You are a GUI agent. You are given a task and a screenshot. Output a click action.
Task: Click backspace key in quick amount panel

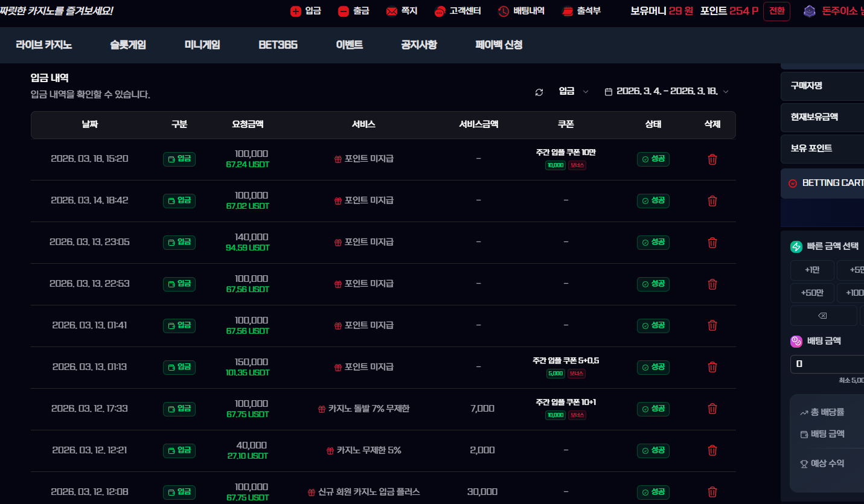tap(822, 316)
